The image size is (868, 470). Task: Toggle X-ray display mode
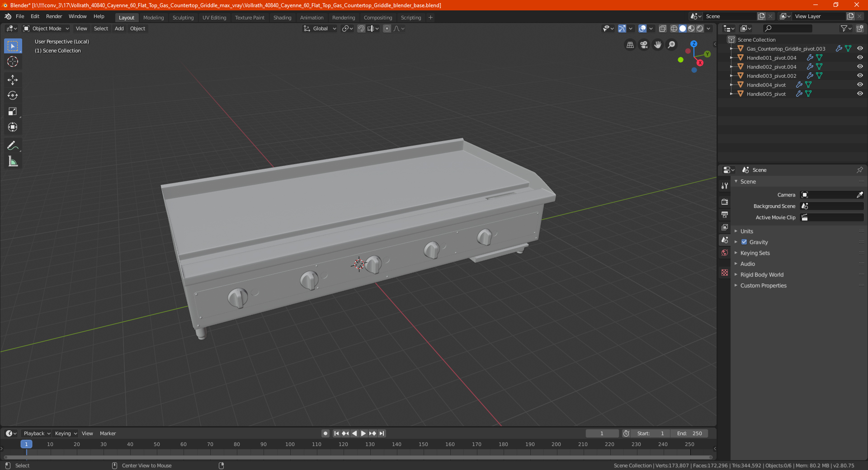tap(662, 28)
